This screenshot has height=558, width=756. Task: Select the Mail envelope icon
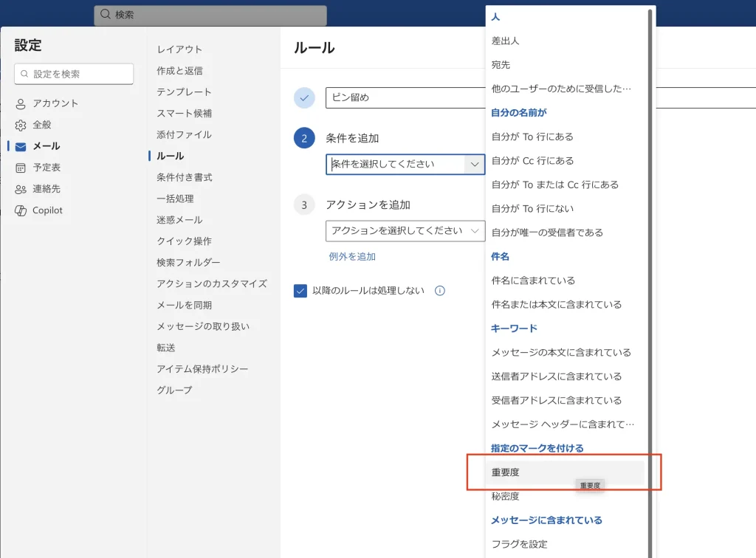pyautogui.click(x=21, y=146)
